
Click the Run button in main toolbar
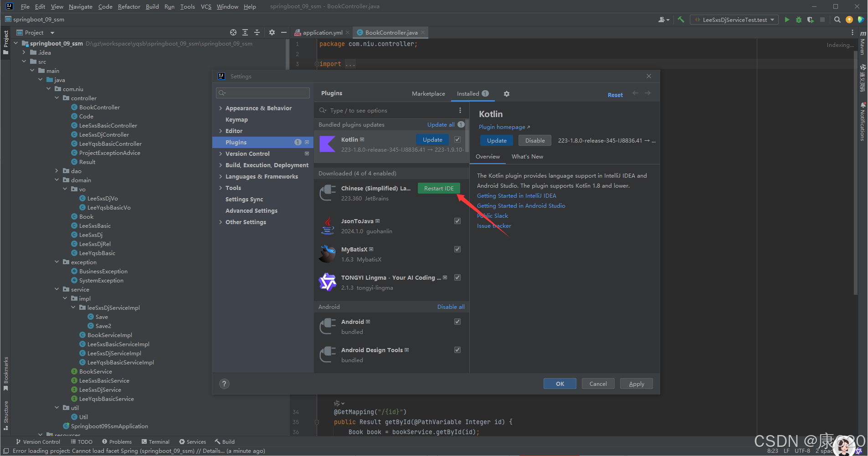[x=787, y=20]
